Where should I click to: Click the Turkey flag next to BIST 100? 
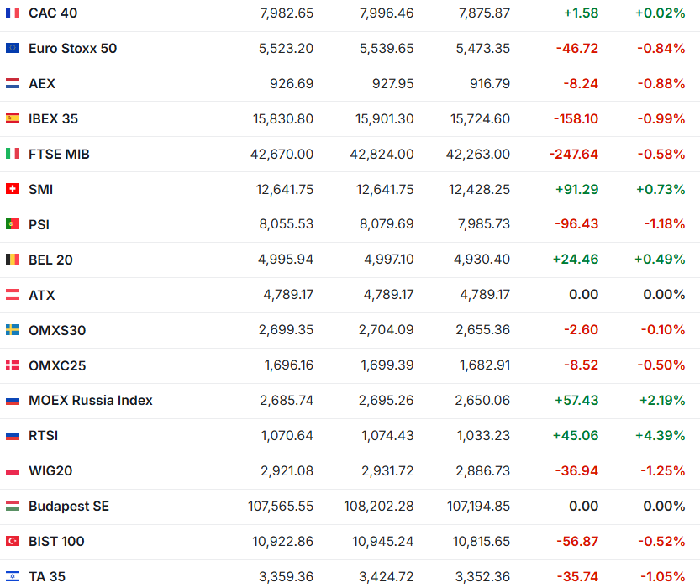(x=13, y=542)
